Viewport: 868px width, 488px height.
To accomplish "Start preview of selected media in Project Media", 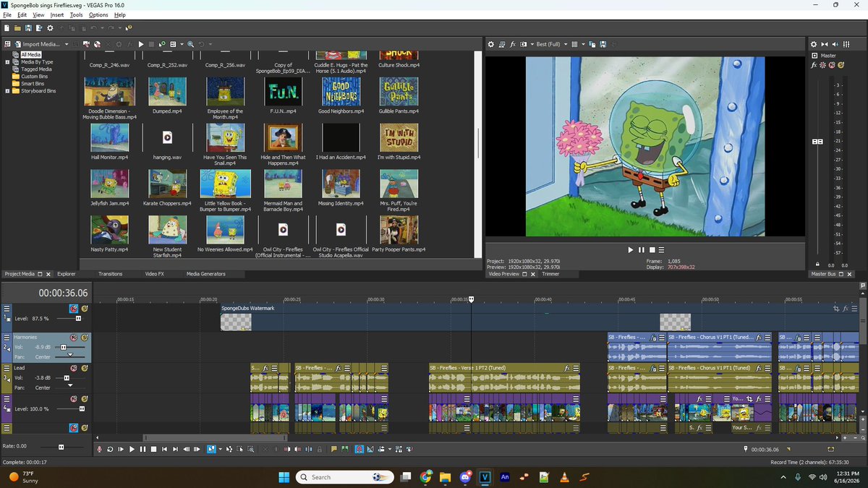I will click(x=141, y=44).
